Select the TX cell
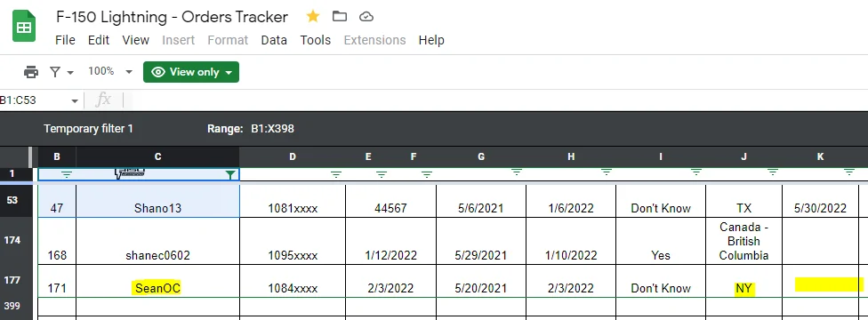 [744, 201]
